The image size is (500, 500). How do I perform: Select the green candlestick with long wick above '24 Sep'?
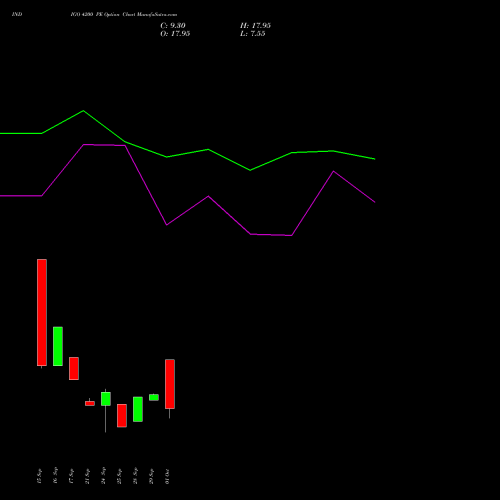(x=106, y=399)
